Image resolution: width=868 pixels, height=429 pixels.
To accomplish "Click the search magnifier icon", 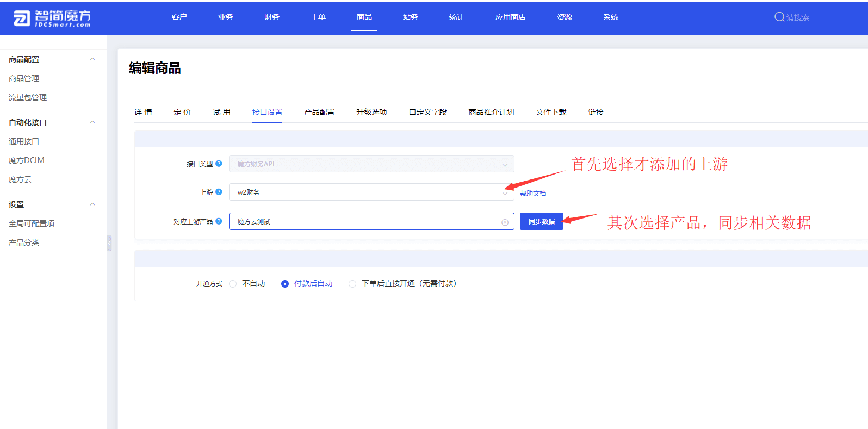I will pyautogui.click(x=779, y=17).
